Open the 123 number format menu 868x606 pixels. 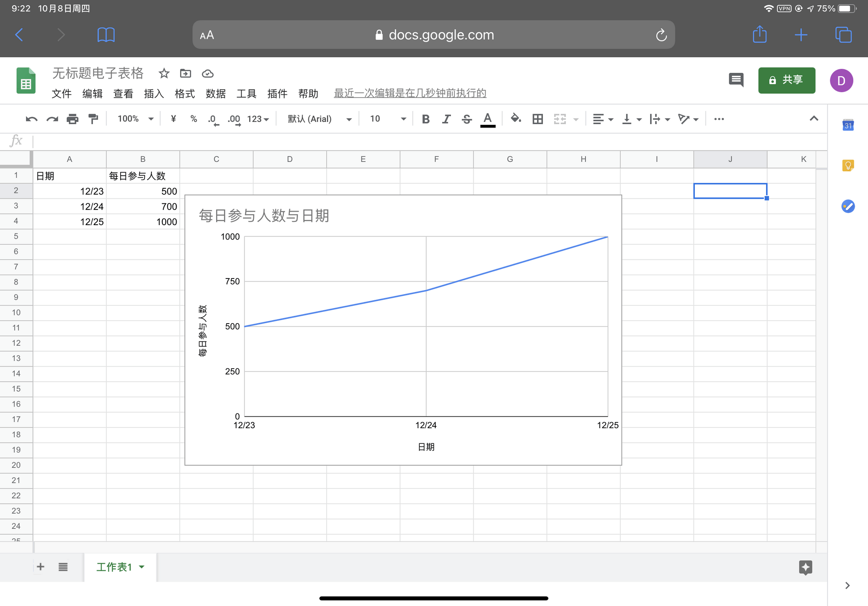pyautogui.click(x=258, y=119)
